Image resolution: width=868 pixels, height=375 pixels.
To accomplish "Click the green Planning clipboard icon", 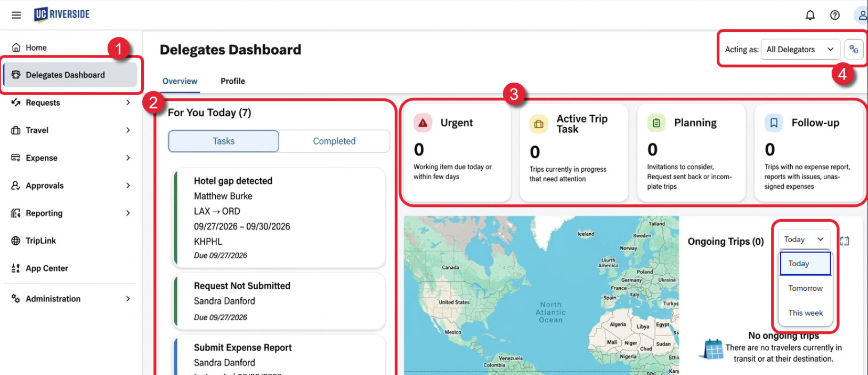I will tap(656, 123).
